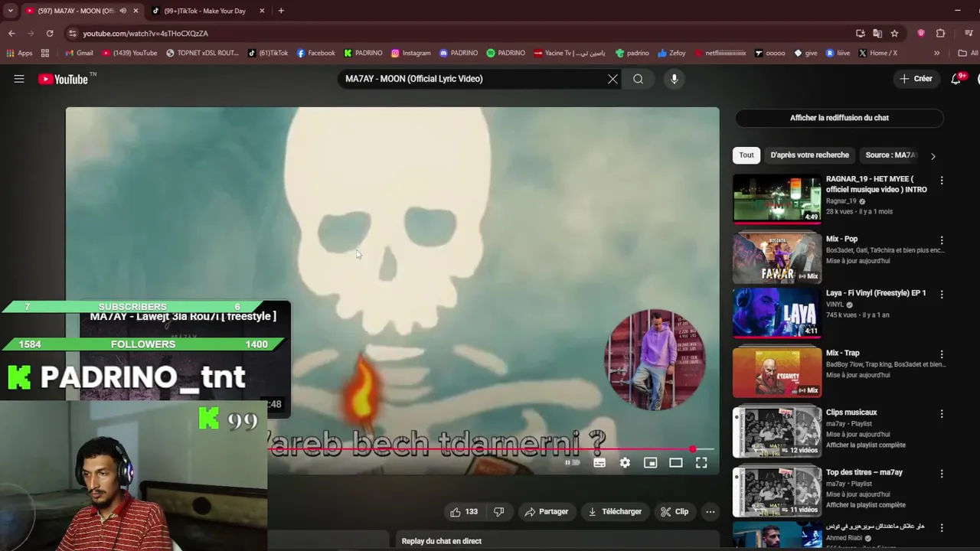Select the D'après votre recherche chip

(x=809, y=155)
